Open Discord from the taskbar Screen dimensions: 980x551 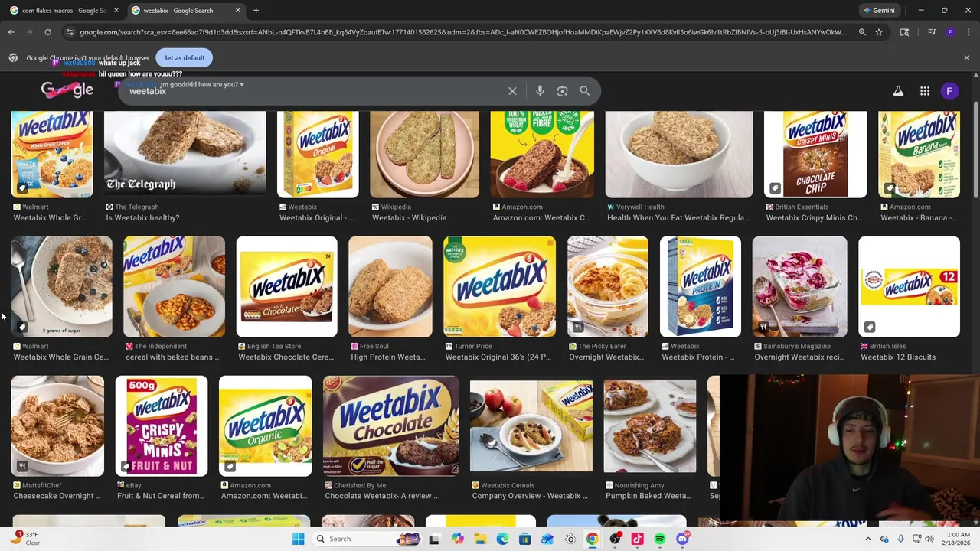[682, 539]
